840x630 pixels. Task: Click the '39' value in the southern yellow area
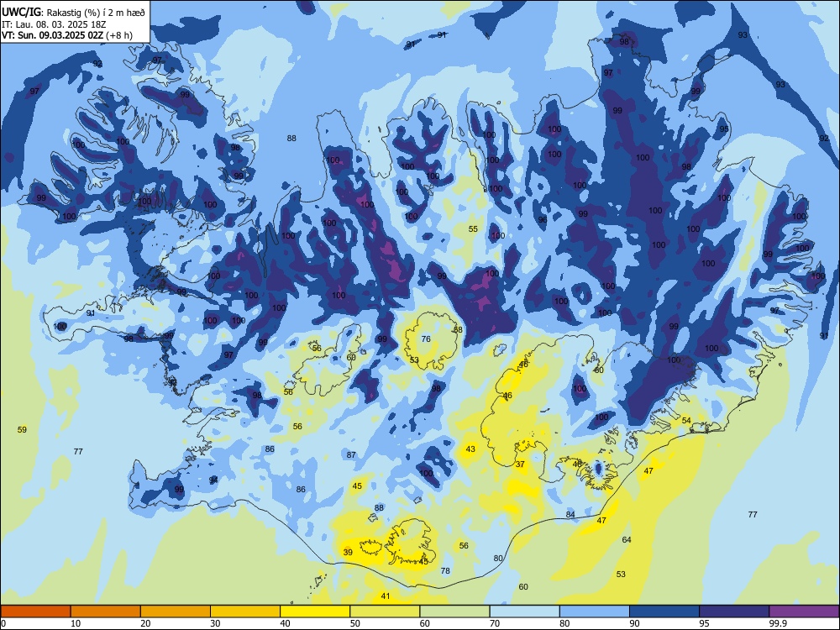348,553
